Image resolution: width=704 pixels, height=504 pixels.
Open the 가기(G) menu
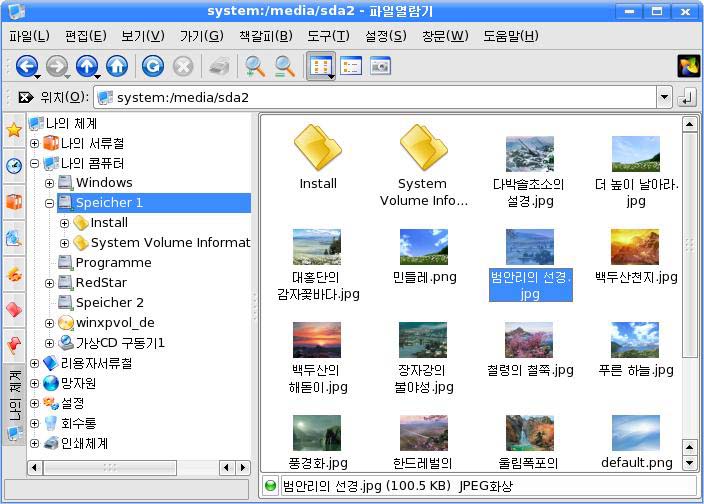201,36
